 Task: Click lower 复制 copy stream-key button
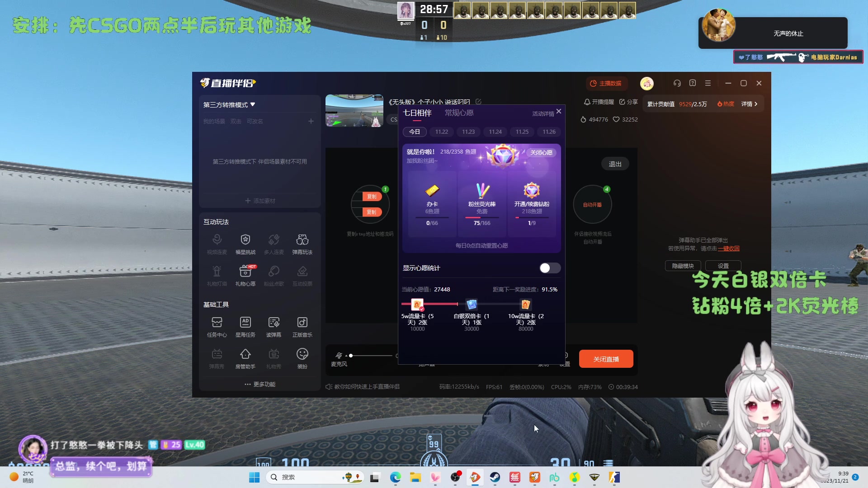372,212
